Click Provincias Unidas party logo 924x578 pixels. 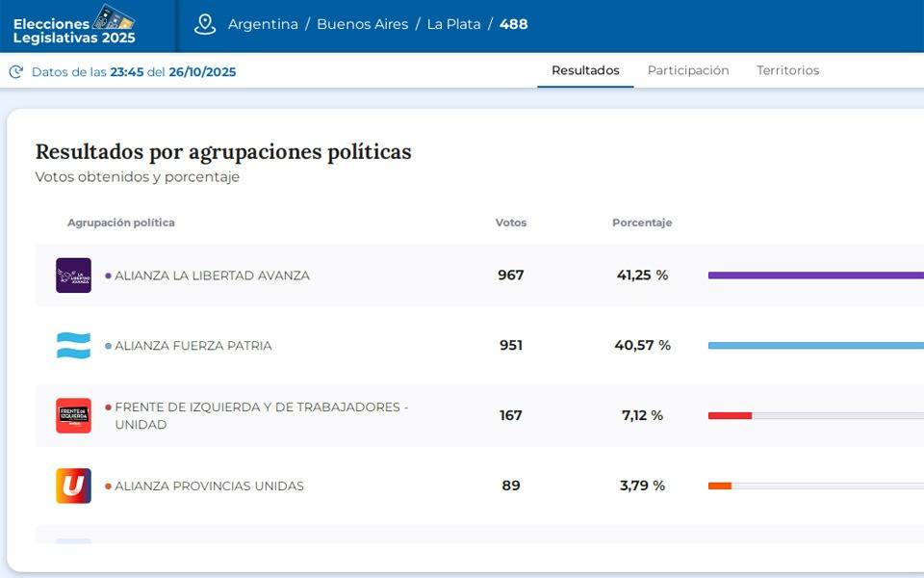click(73, 486)
